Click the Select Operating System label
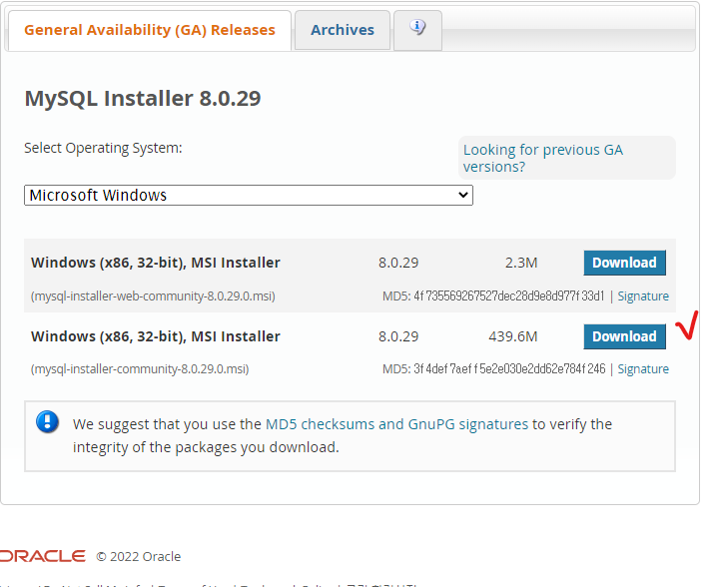 click(103, 148)
